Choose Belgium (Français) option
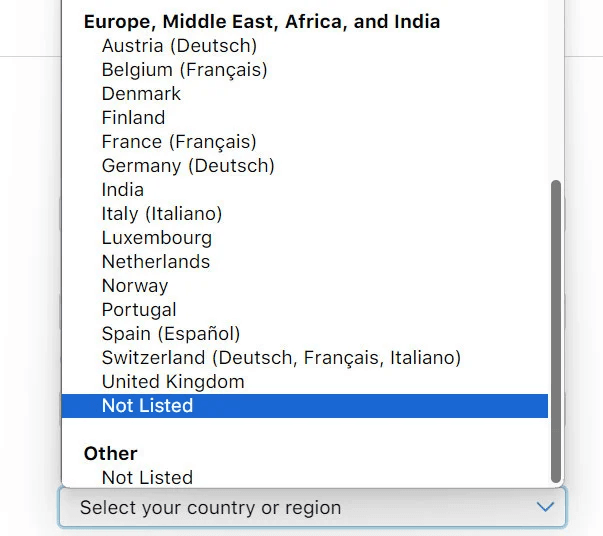This screenshot has width=603, height=536. tap(184, 69)
